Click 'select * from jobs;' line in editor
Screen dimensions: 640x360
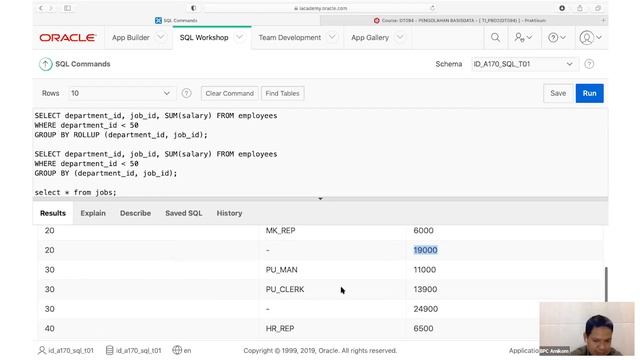76,192
